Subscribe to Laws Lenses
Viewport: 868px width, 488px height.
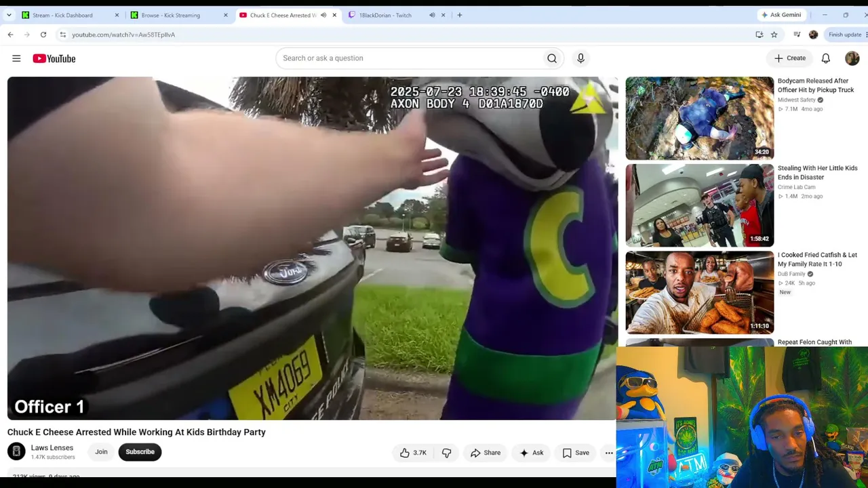tap(140, 451)
